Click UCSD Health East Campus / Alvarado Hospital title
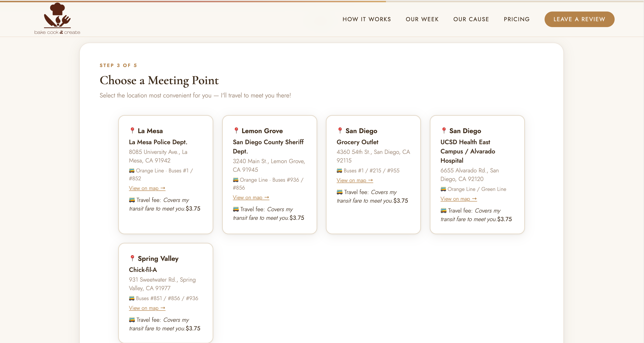 pyautogui.click(x=468, y=151)
